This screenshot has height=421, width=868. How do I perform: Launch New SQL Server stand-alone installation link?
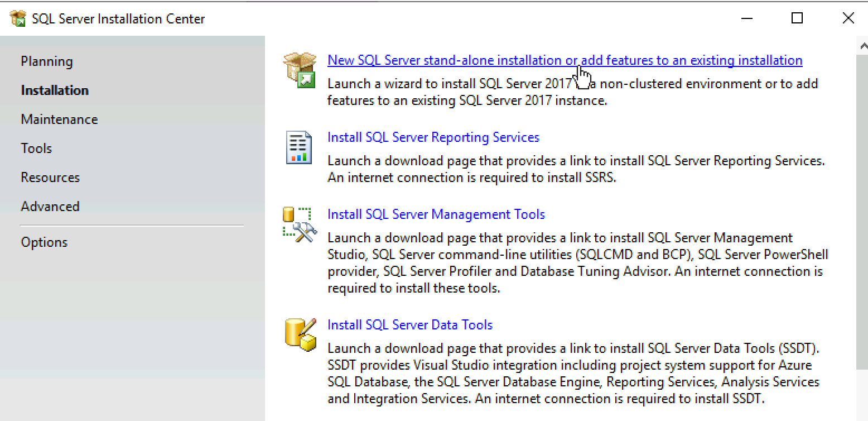(565, 60)
